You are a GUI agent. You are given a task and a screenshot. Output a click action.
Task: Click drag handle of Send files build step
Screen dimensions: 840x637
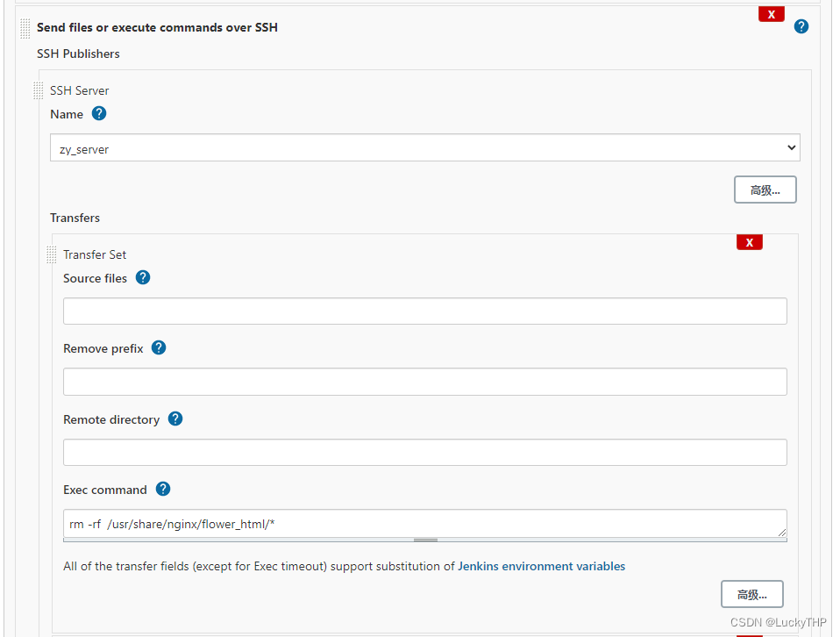pos(25,28)
